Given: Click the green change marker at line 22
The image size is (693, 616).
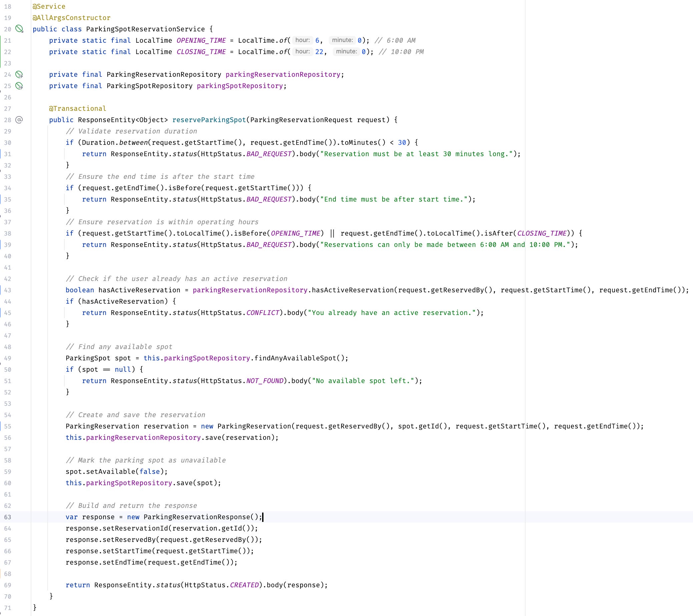Looking at the screenshot, I should pyautogui.click(x=1, y=52).
